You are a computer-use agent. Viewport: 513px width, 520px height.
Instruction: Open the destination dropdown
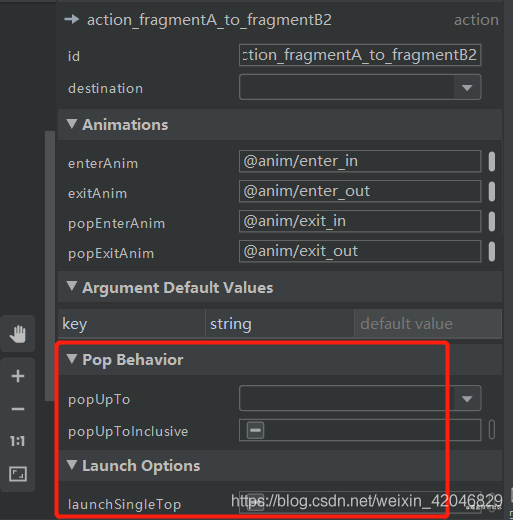tap(467, 87)
